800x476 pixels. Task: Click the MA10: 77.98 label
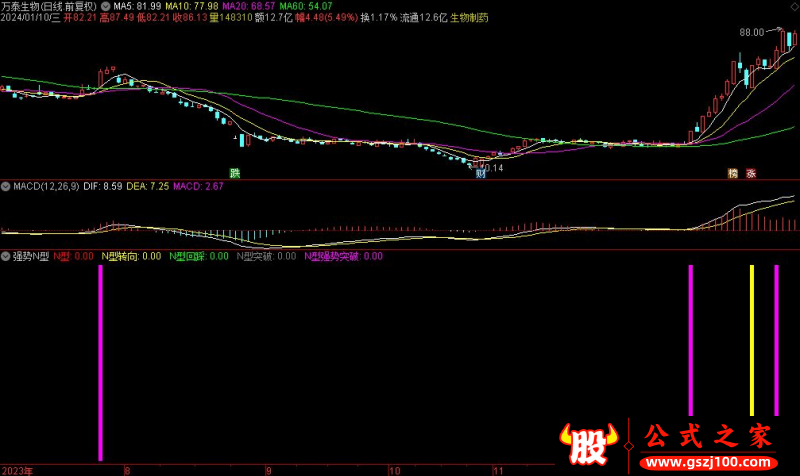point(192,7)
